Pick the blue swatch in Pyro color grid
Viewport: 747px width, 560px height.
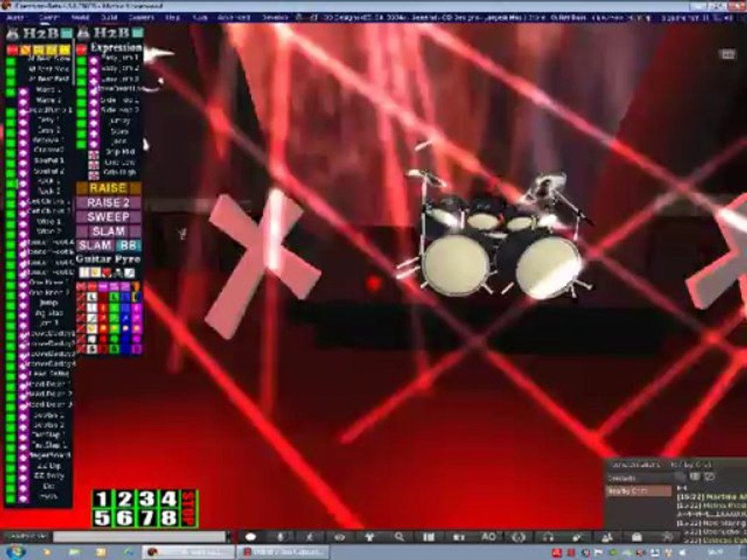tap(125, 307)
